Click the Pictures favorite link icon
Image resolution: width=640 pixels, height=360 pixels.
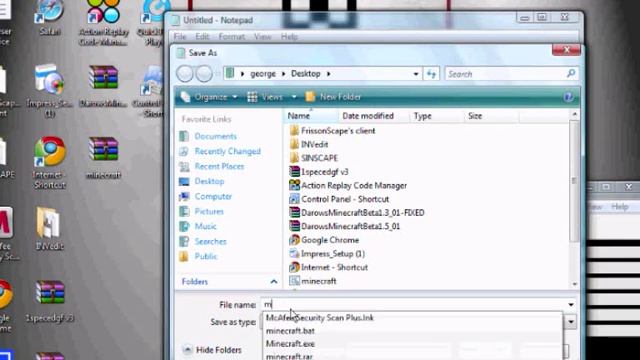184,211
